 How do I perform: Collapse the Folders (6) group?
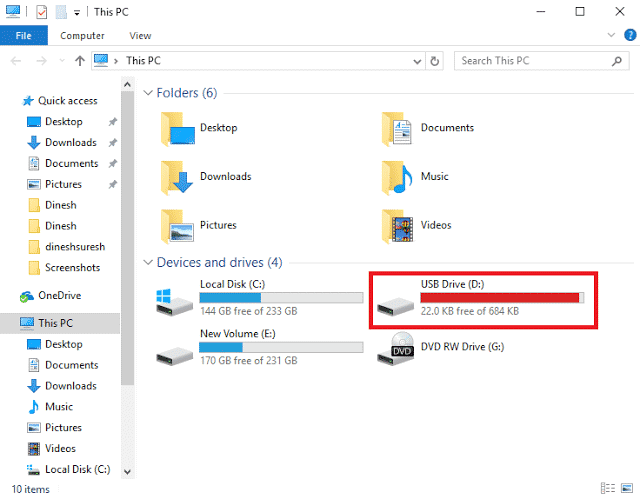[148, 93]
